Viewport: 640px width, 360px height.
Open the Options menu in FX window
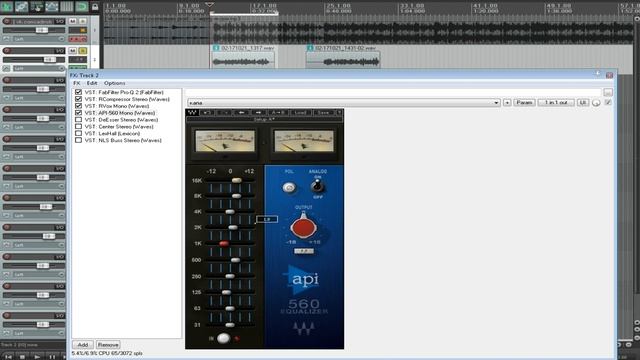tap(115, 83)
